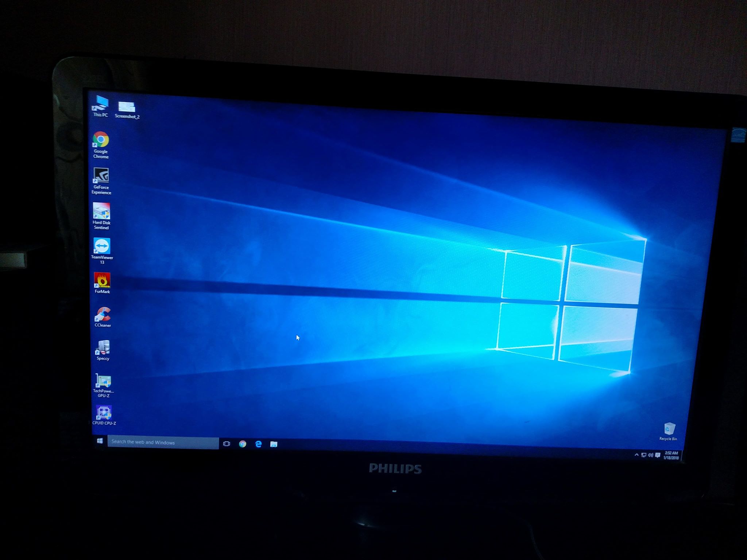Click the FurMark desktop shortcut
Screen dimensions: 747x560
[x=102, y=281]
